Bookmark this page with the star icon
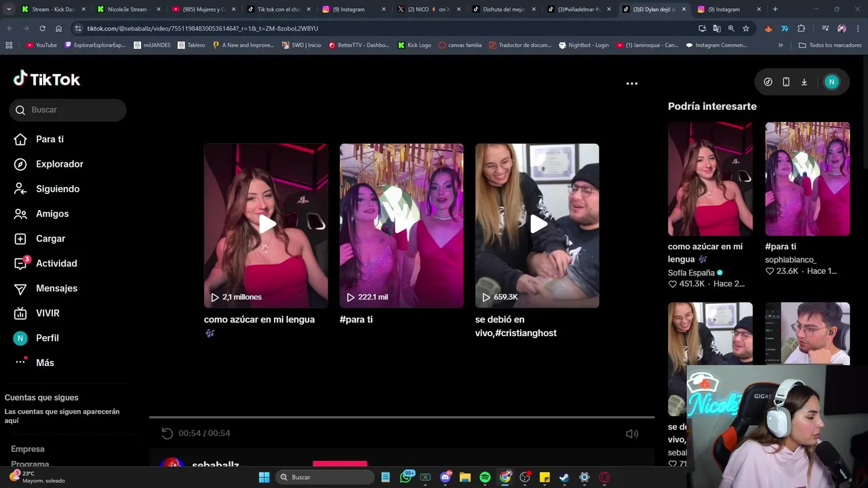 746,28
